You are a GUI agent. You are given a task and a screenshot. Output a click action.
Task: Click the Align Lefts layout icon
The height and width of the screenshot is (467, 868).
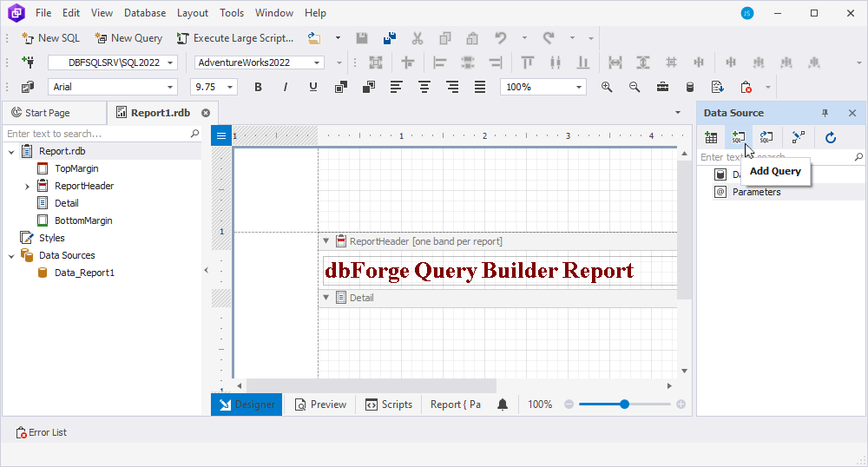(x=440, y=62)
